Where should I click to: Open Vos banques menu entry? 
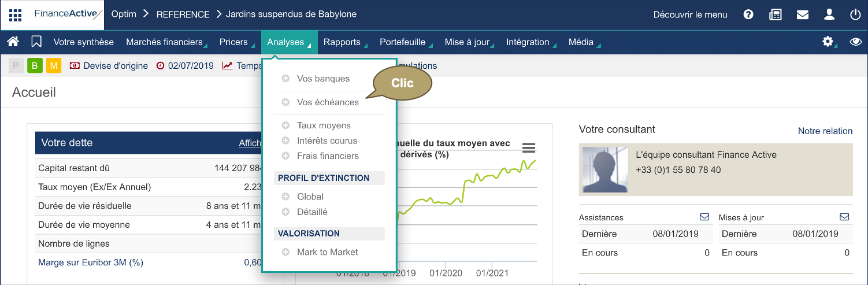click(x=323, y=79)
